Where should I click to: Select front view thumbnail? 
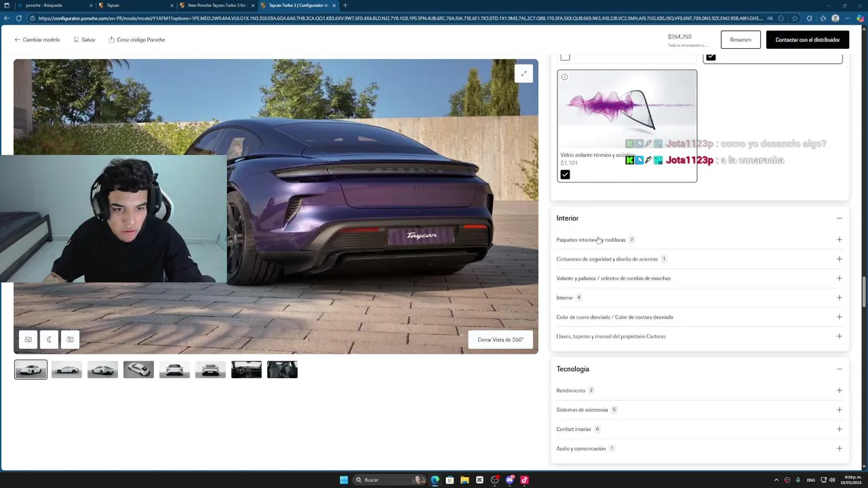(174, 369)
